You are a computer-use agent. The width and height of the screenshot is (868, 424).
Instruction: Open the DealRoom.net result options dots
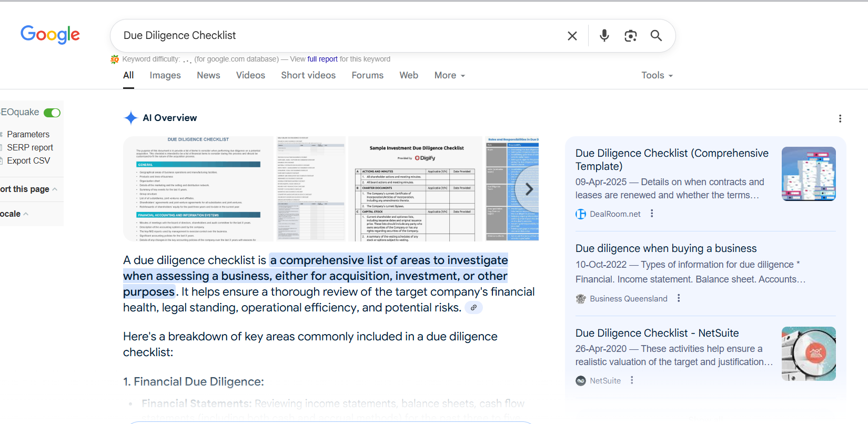pyautogui.click(x=652, y=214)
